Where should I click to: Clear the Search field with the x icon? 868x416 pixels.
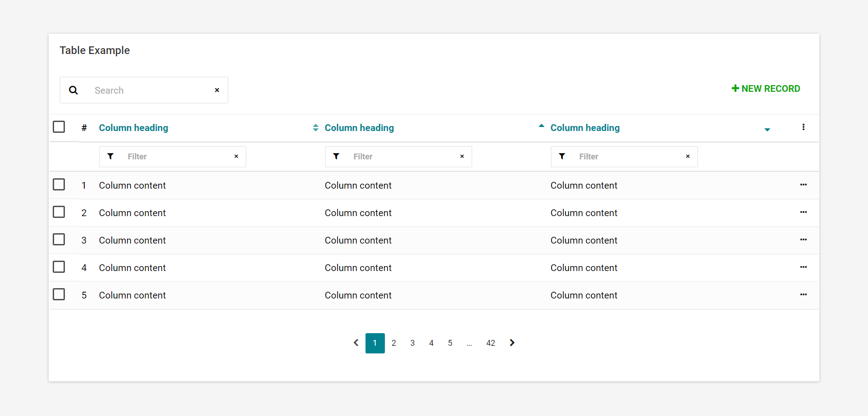tap(217, 90)
